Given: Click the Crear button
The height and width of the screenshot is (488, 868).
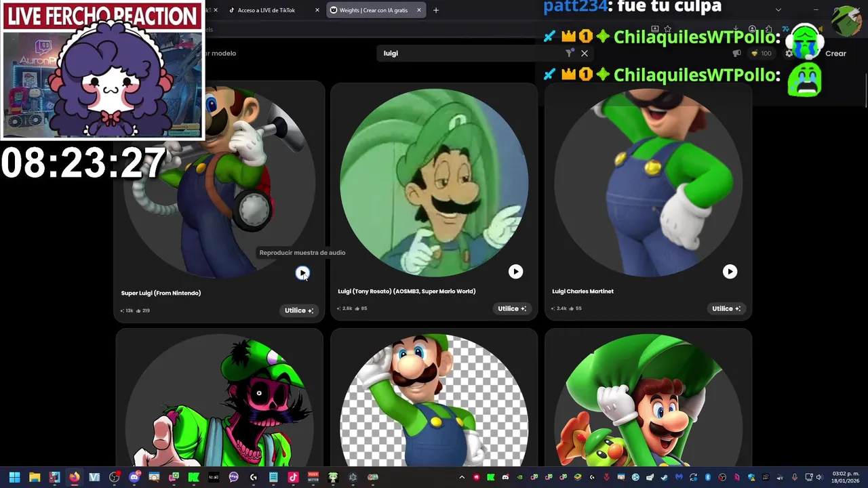Looking at the screenshot, I should click(x=835, y=54).
